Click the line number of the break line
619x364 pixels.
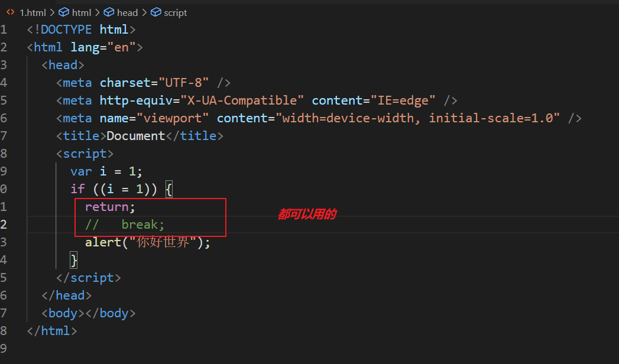(x=4, y=225)
